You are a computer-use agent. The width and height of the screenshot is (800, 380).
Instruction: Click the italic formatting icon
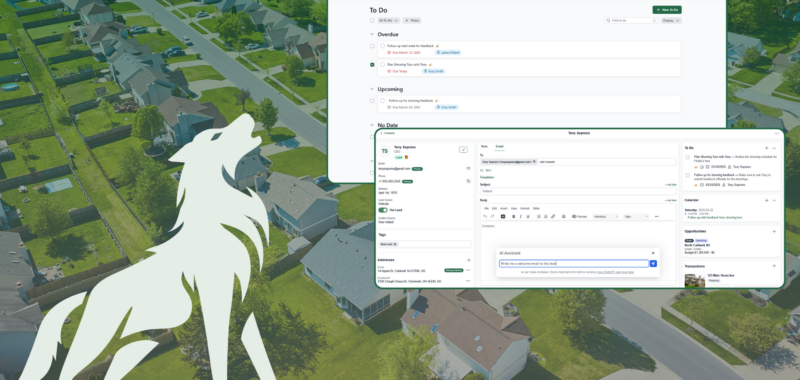click(x=520, y=216)
